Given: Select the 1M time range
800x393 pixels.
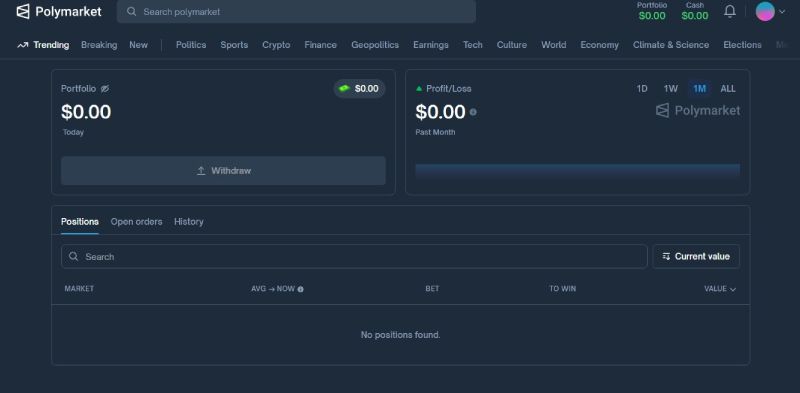Looking at the screenshot, I should pos(699,89).
